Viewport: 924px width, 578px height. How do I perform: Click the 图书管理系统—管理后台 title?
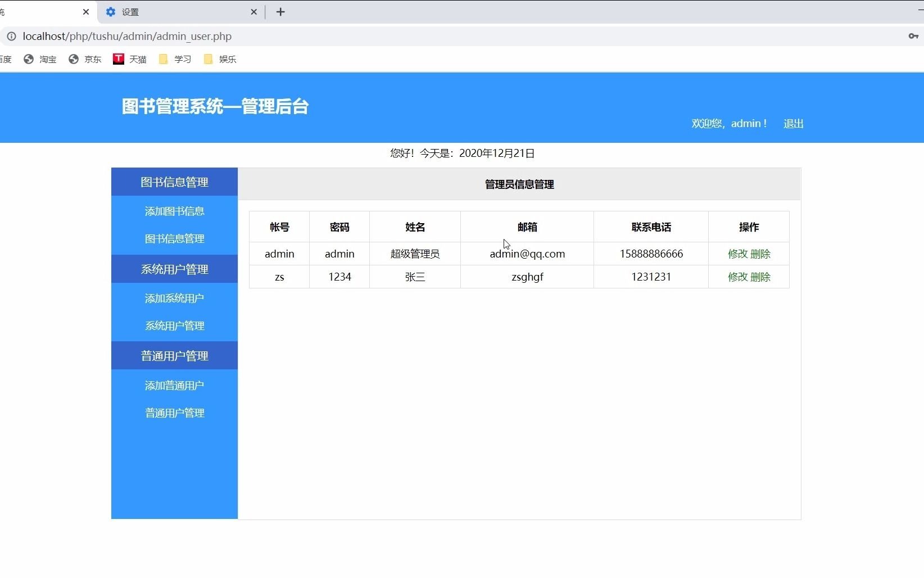[x=215, y=106]
